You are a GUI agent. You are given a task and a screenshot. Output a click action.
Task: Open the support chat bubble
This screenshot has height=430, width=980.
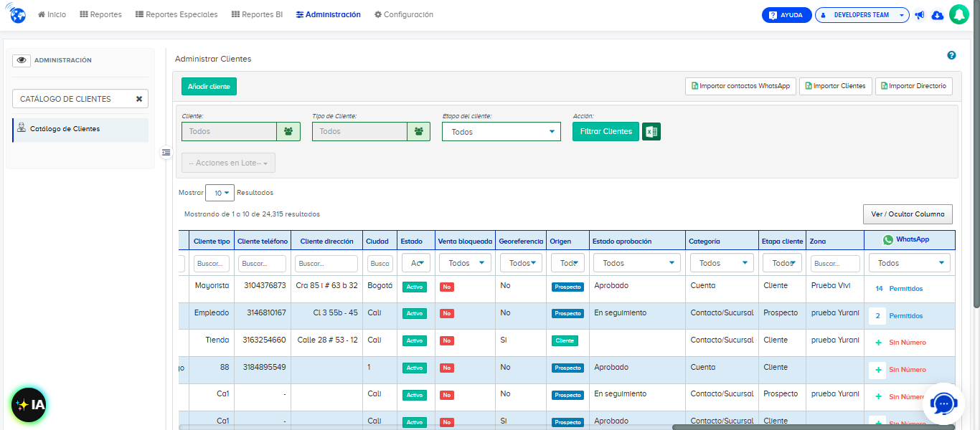(x=943, y=404)
